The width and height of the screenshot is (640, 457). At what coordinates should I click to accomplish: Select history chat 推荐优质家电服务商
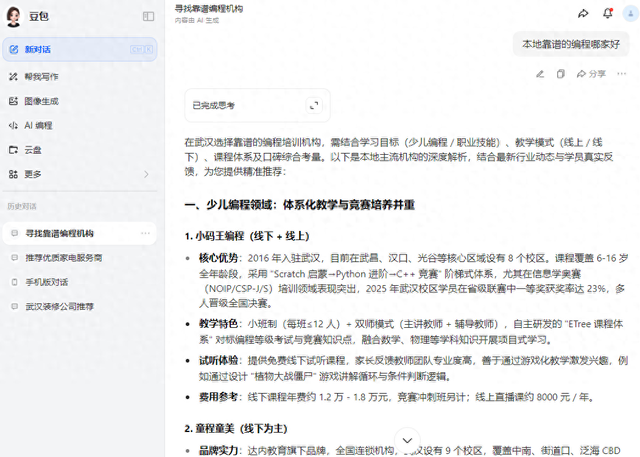click(80, 258)
